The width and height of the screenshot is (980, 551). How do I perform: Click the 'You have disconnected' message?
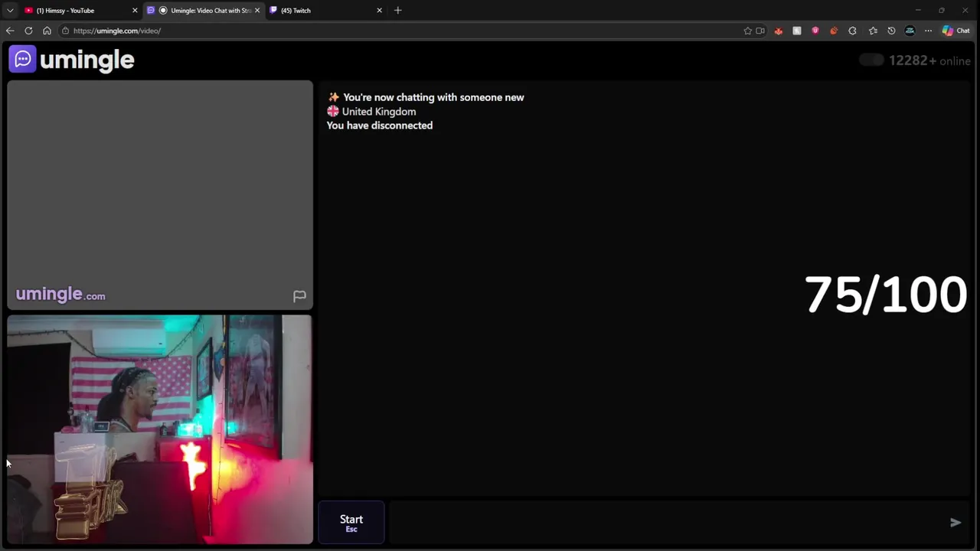pyautogui.click(x=380, y=126)
